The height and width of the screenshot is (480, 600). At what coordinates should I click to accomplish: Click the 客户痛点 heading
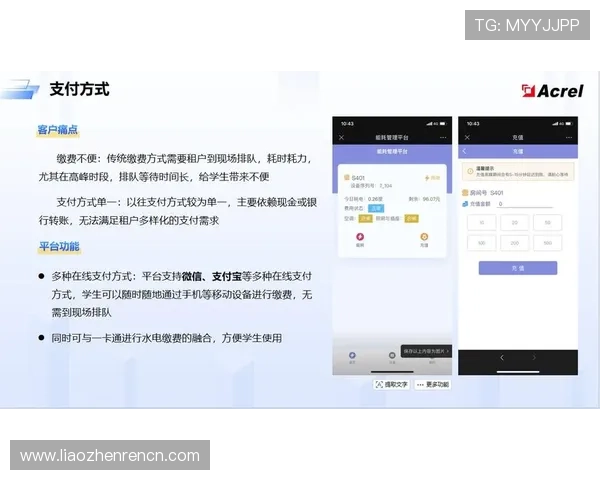pos(58,130)
